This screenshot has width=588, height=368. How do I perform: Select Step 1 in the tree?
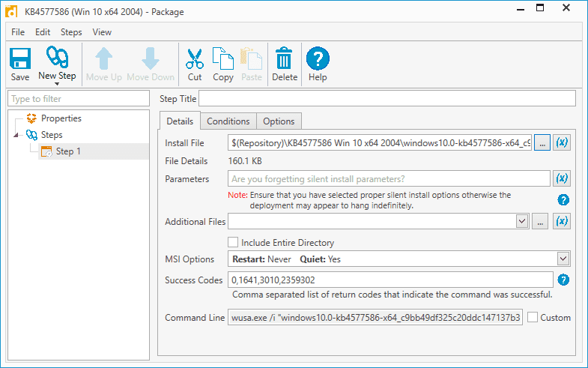click(68, 151)
